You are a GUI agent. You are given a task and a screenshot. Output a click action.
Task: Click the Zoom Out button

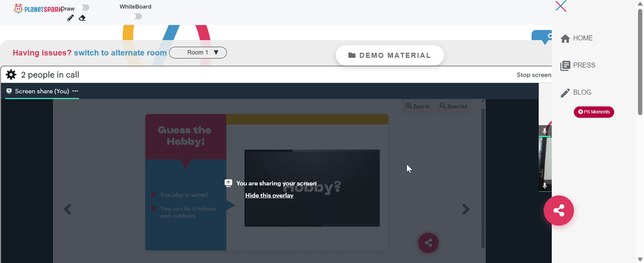(453, 106)
